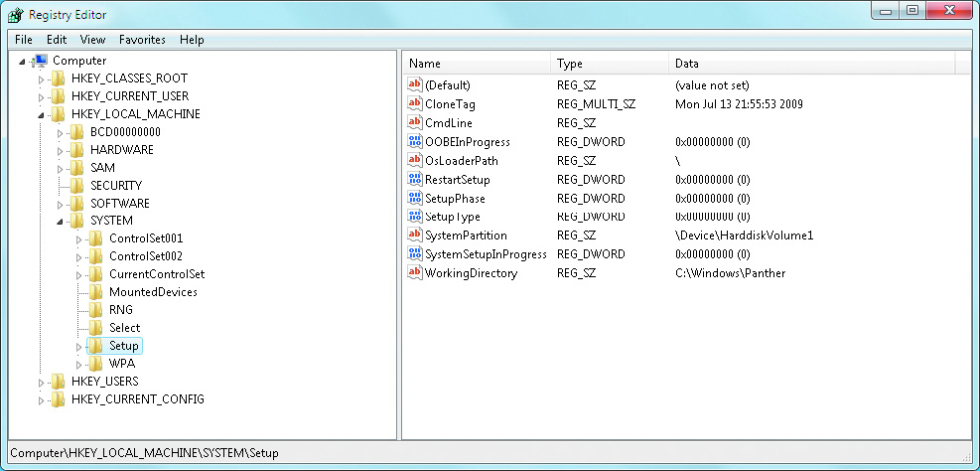The width and height of the screenshot is (980, 471).
Task: Expand the WPA key arrow
Action: pos(78,364)
